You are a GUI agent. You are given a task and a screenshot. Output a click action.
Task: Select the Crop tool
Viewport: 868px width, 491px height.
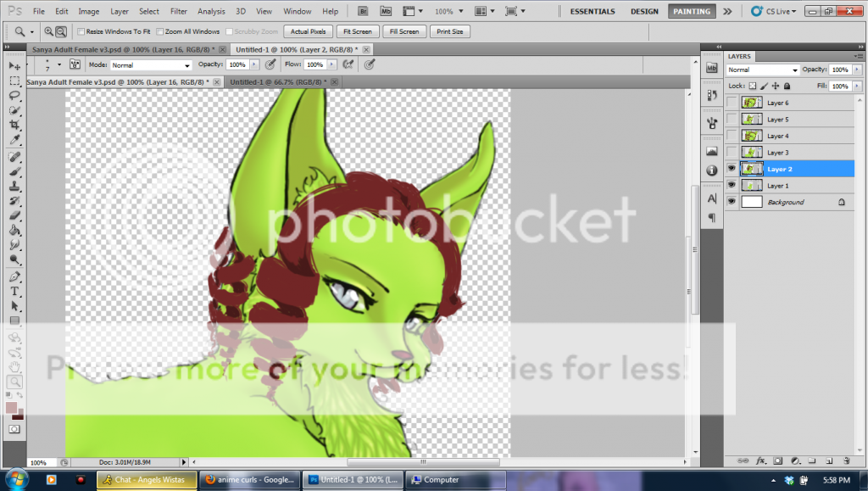[x=14, y=125]
